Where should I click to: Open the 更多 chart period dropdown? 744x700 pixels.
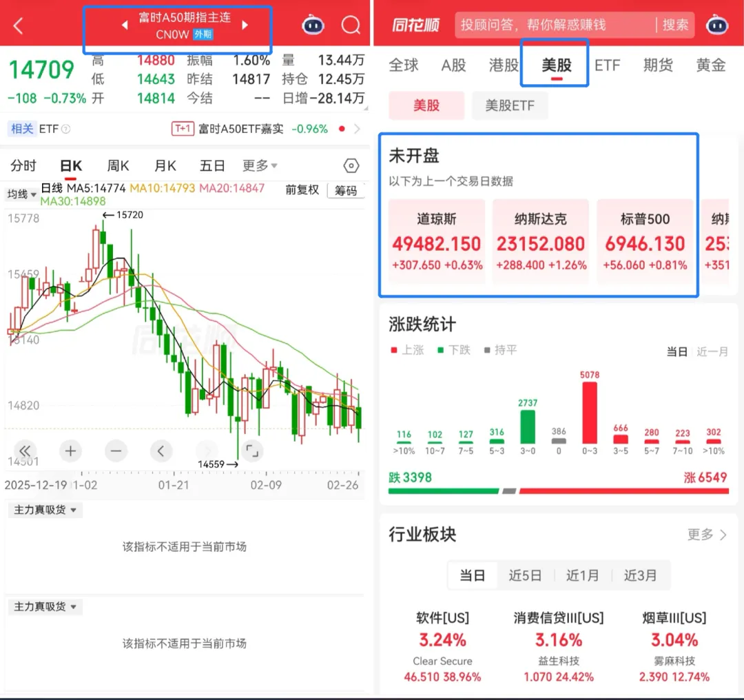tap(260, 165)
